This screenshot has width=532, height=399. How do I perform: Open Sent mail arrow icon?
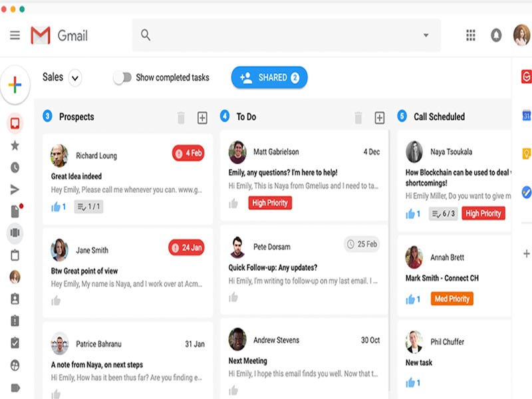15,190
